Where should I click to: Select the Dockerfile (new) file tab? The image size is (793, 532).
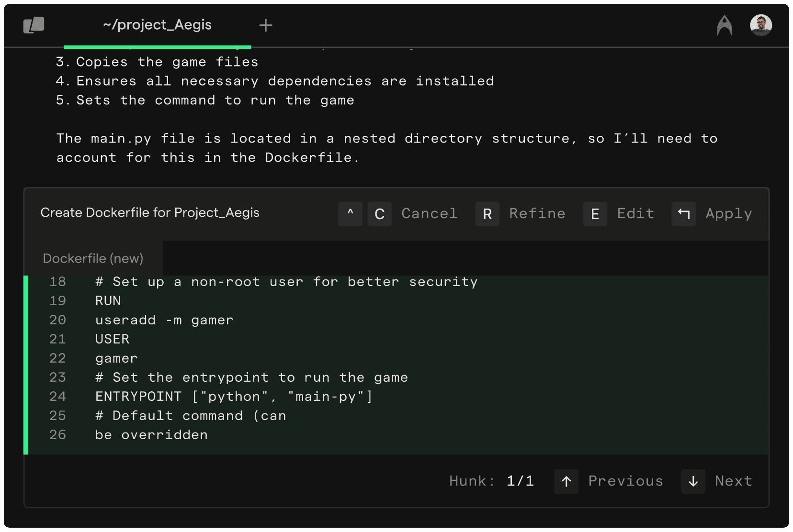tap(93, 258)
